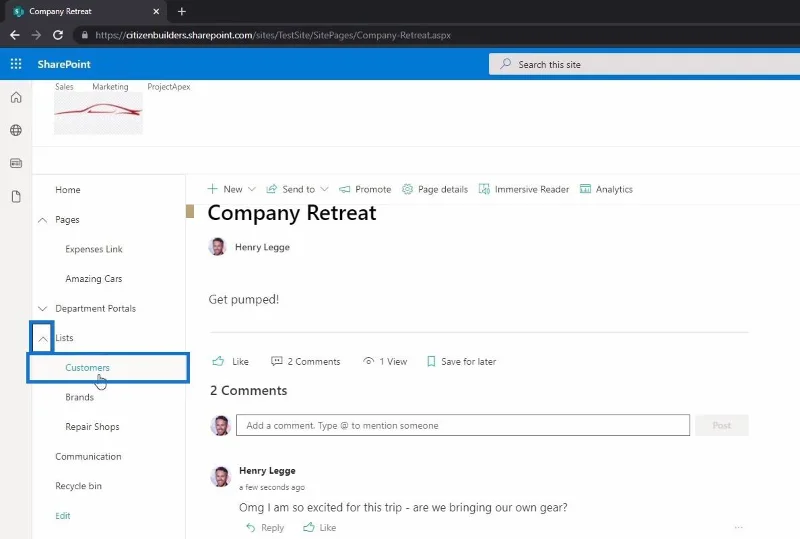Click the '1 View' count text

tap(393, 361)
